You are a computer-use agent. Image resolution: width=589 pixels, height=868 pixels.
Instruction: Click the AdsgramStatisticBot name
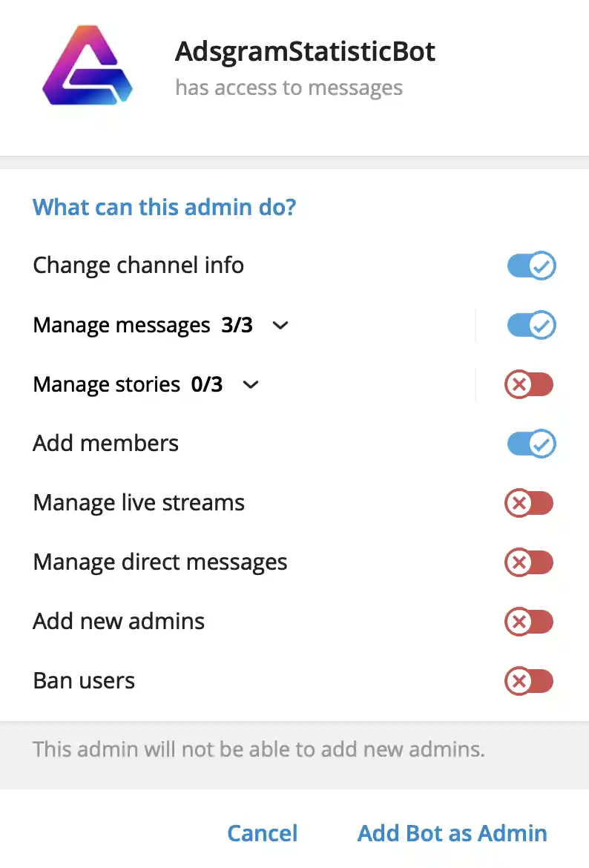pyautogui.click(x=305, y=51)
